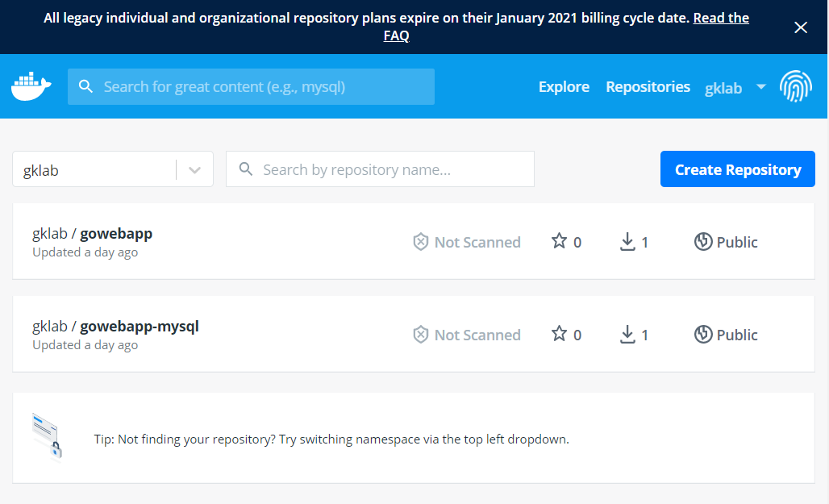The image size is (829, 504).
Task: Click the Create Repository button
Action: point(738,169)
